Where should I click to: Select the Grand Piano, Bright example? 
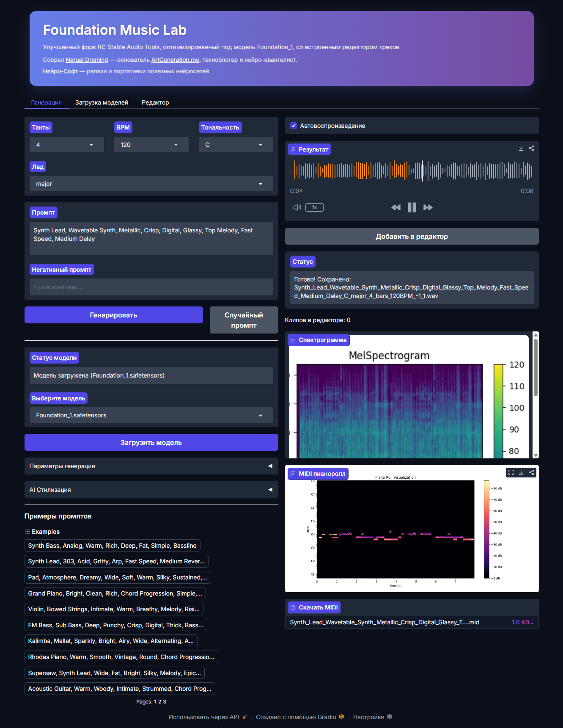(115, 593)
